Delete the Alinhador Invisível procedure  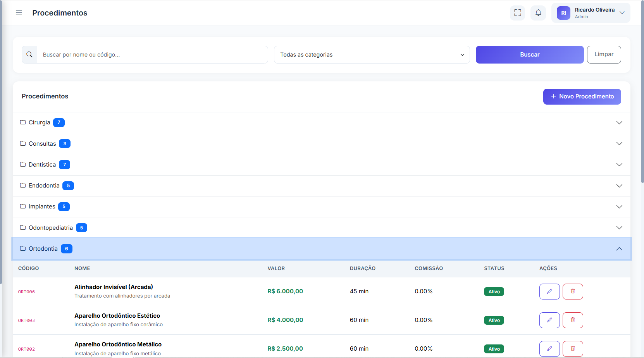pos(572,291)
